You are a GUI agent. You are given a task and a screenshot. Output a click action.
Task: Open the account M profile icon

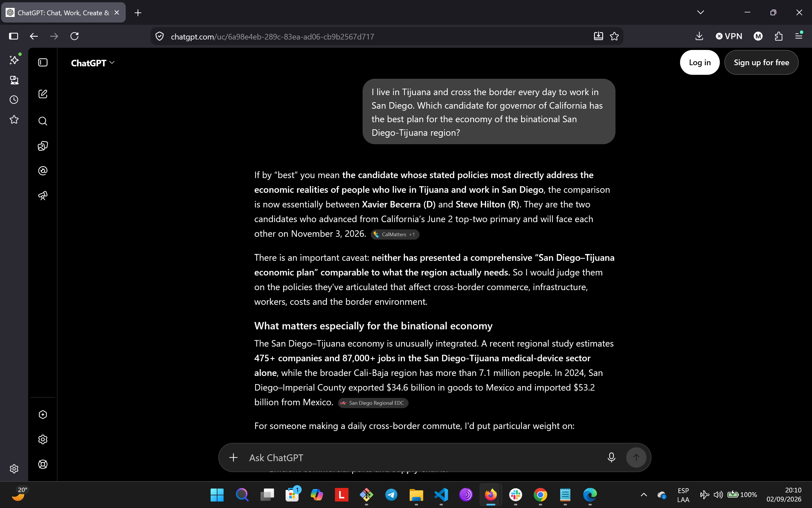click(x=758, y=36)
